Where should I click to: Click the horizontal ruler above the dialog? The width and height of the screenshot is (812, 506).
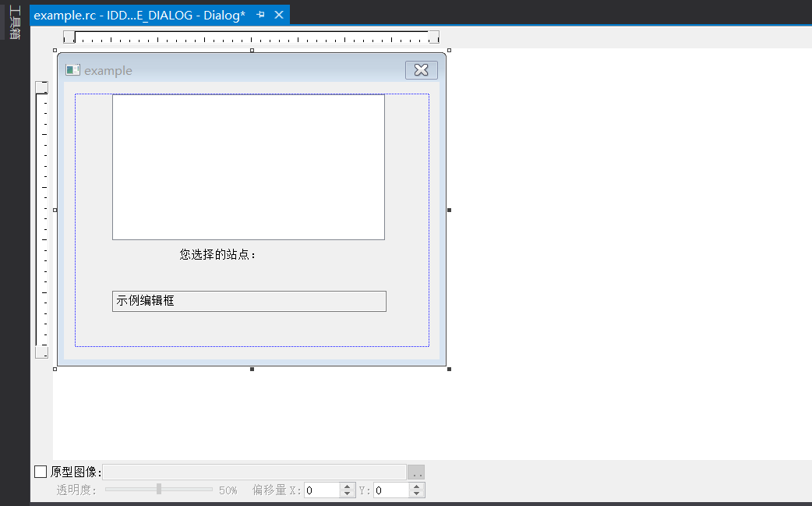[251, 36]
